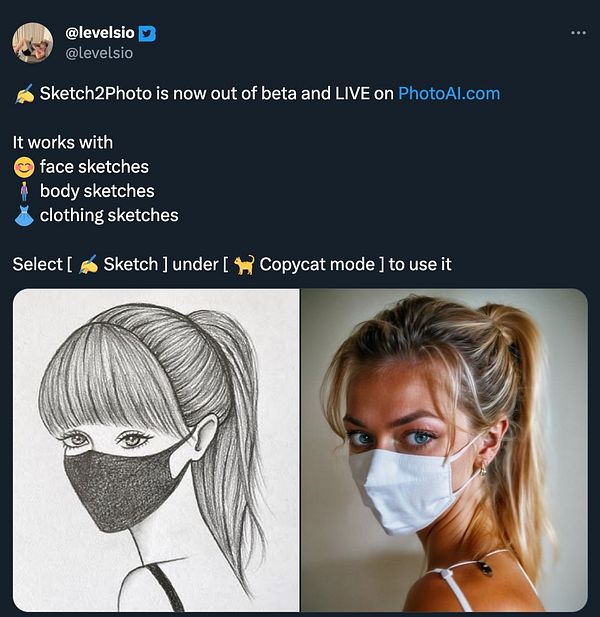Open the bold @levelsio display name
600x617 pixels.
point(100,33)
